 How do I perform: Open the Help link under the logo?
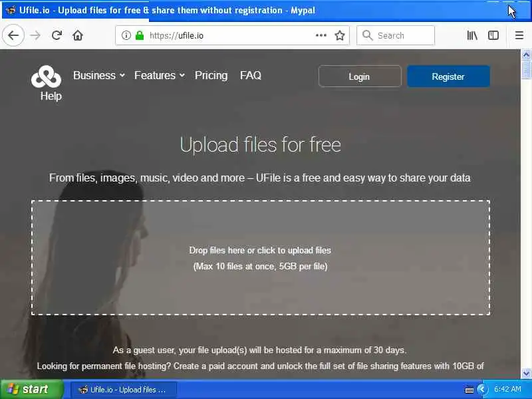(51, 96)
